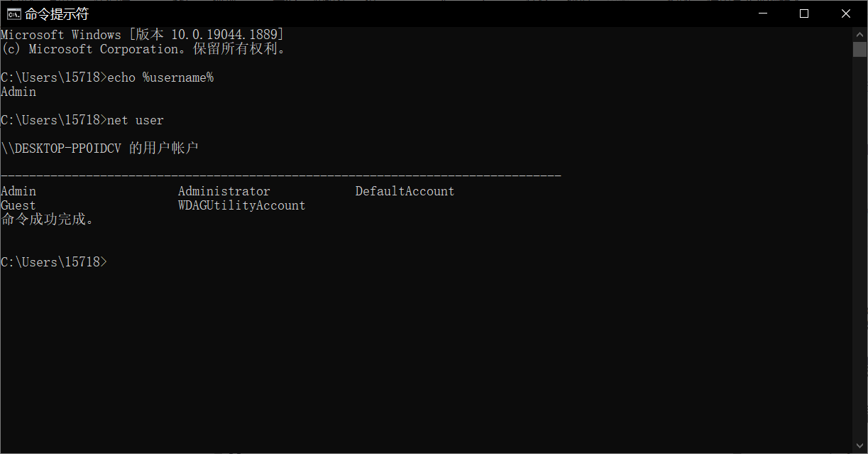The height and width of the screenshot is (454, 868).
Task: Click the scrollbar thumb at the top
Action: click(859, 48)
